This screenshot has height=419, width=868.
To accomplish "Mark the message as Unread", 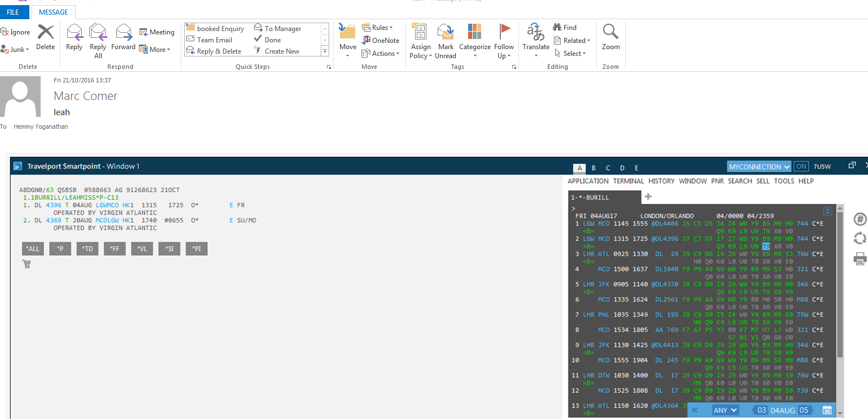I will tap(446, 41).
